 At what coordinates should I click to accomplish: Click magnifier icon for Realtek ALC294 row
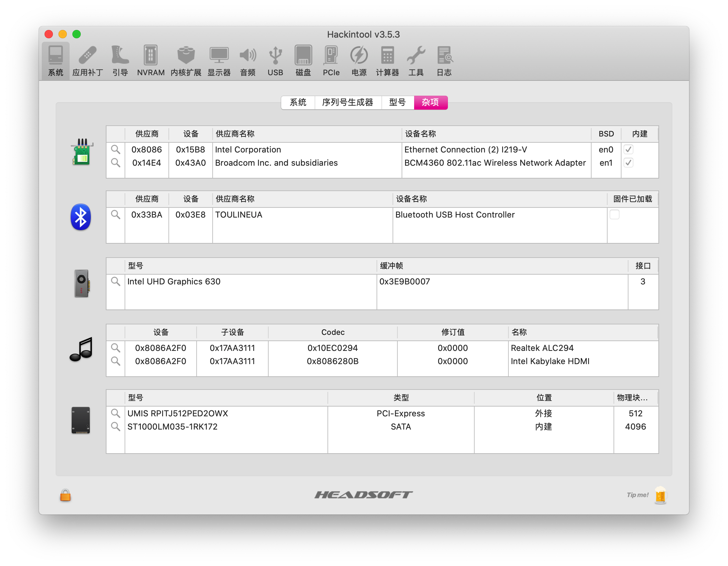click(x=116, y=348)
